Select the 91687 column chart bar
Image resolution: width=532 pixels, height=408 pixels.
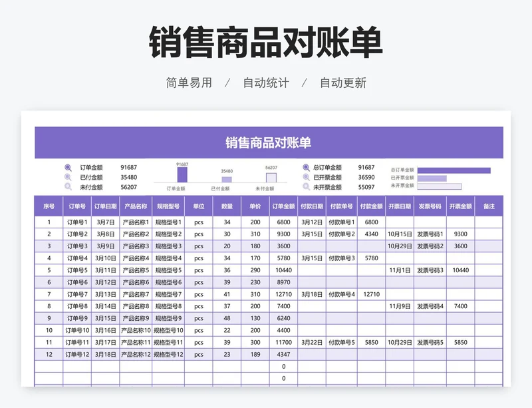[x=182, y=174]
